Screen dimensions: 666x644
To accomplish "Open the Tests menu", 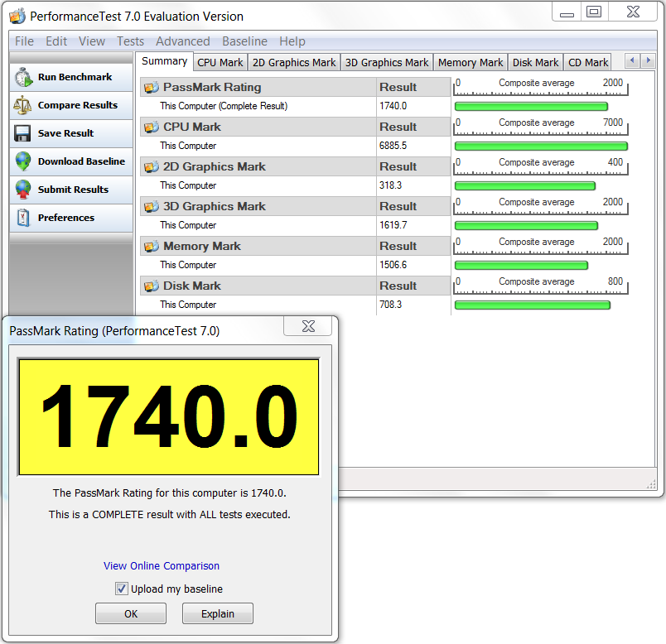I will point(130,41).
